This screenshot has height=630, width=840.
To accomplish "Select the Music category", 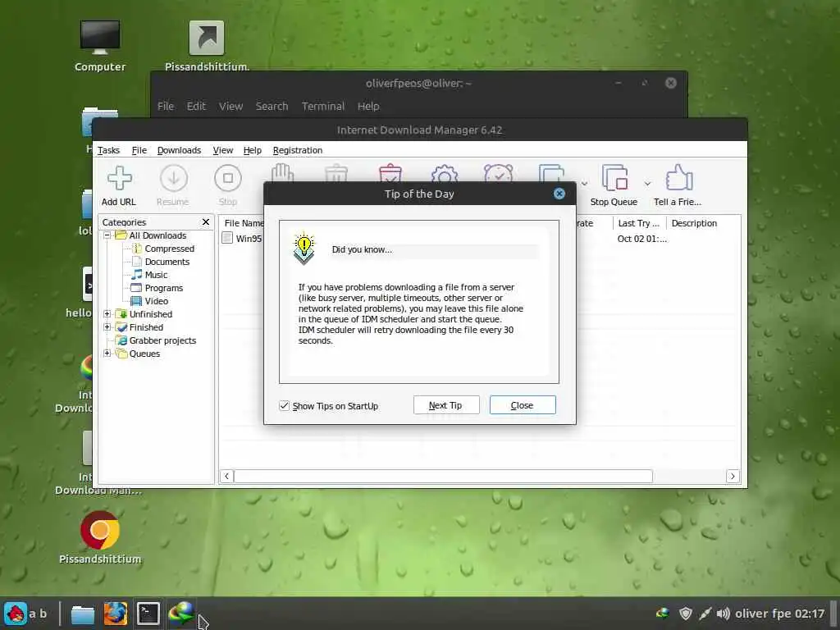I will (x=156, y=275).
